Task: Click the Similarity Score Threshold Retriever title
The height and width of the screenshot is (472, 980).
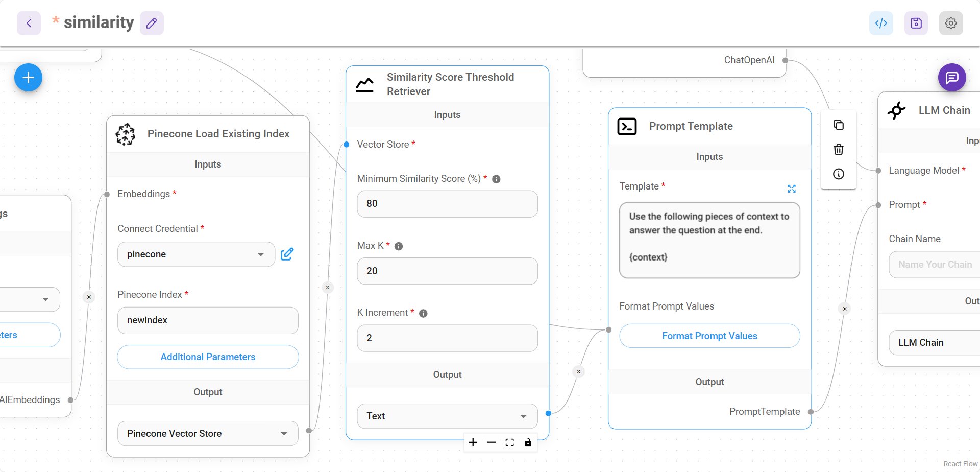Action: click(450, 84)
